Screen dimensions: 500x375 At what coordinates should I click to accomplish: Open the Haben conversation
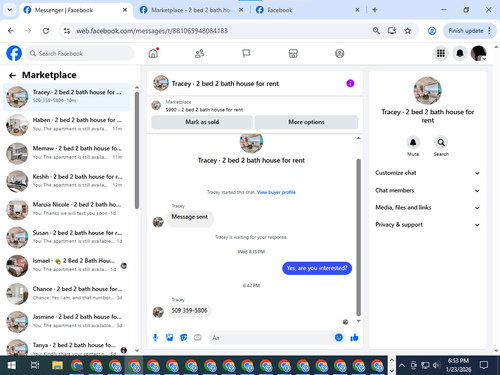(67, 125)
